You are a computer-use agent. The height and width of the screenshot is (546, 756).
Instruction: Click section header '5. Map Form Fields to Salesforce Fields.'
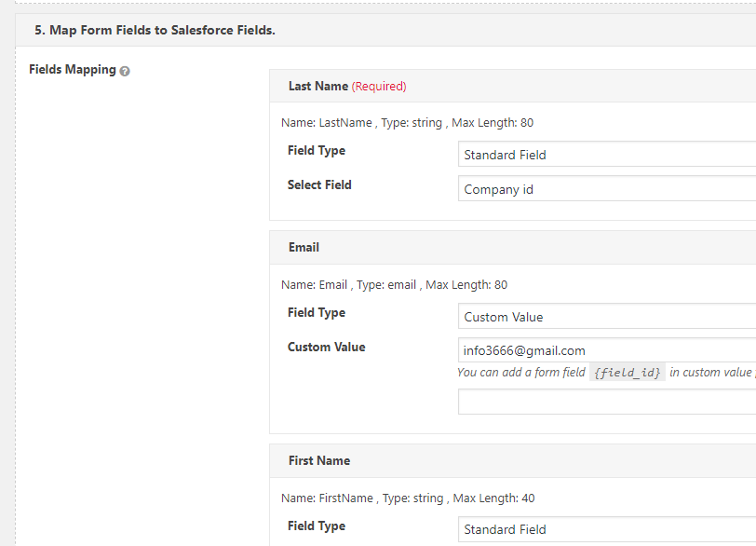[385, 30]
